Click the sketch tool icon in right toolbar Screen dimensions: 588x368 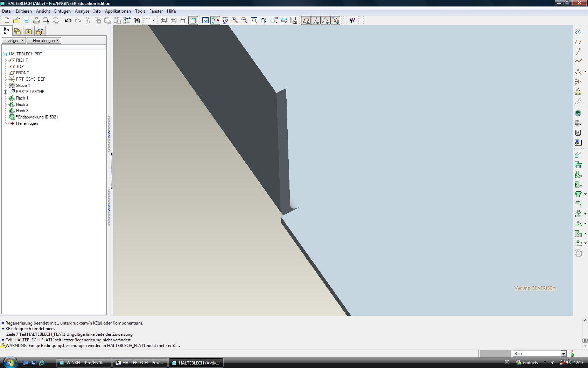point(578,32)
